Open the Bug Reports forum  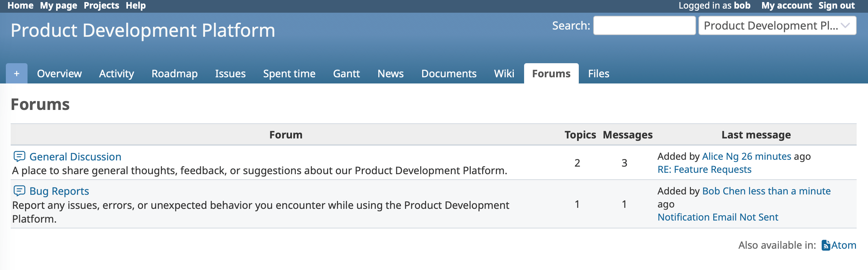click(59, 191)
